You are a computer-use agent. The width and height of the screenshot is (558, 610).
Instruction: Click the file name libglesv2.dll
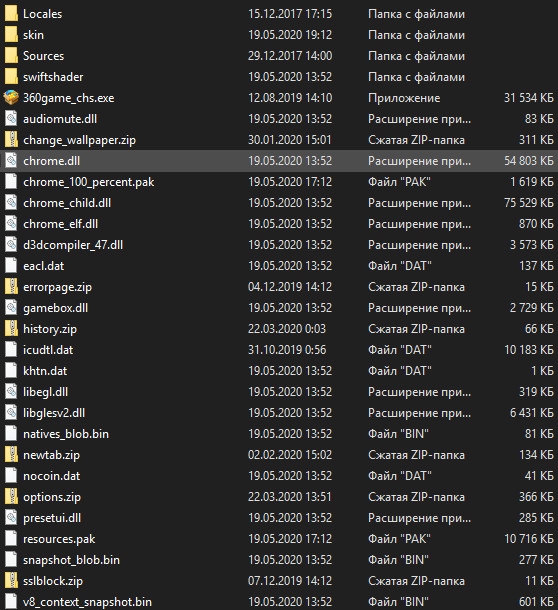[54, 413]
